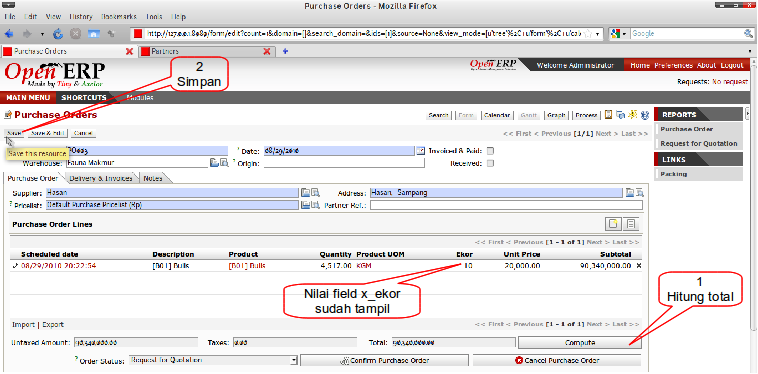Open the Process view
Image resolution: width=758 pixels, height=374 pixels.
(x=586, y=115)
